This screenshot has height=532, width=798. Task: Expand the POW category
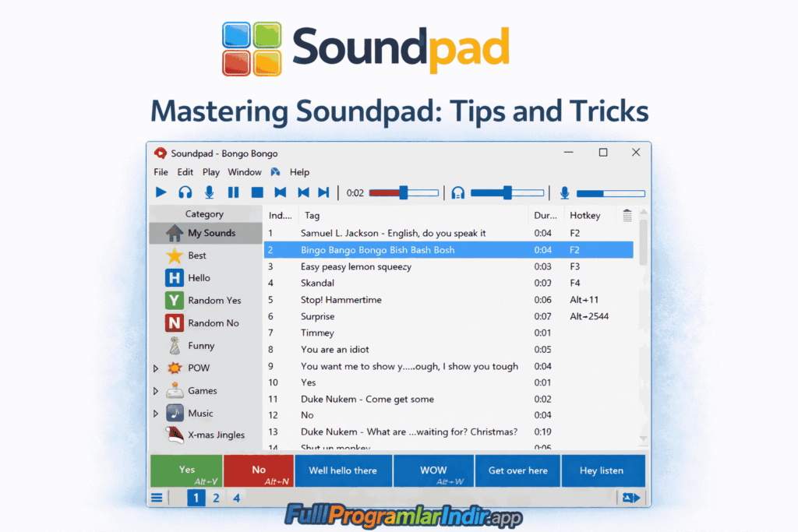coord(156,368)
